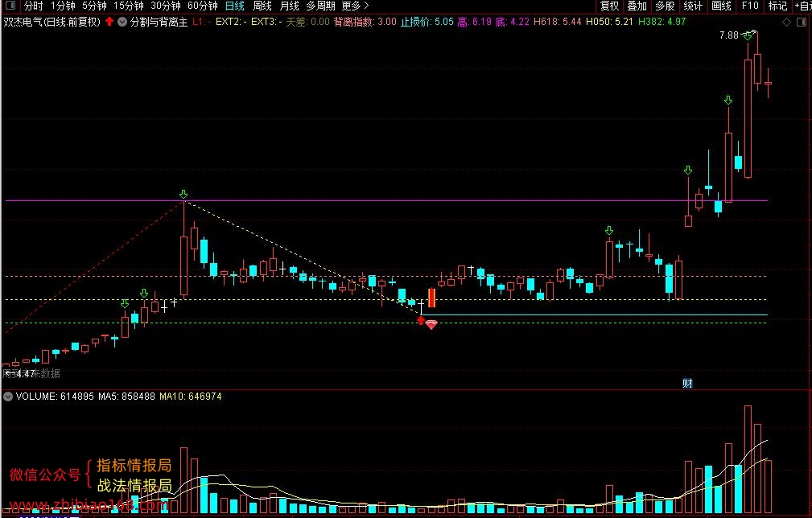The width and height of the screenshot is (812, 518).
Task: Add stock to 自选 watchlist
Action: [803, 6]
